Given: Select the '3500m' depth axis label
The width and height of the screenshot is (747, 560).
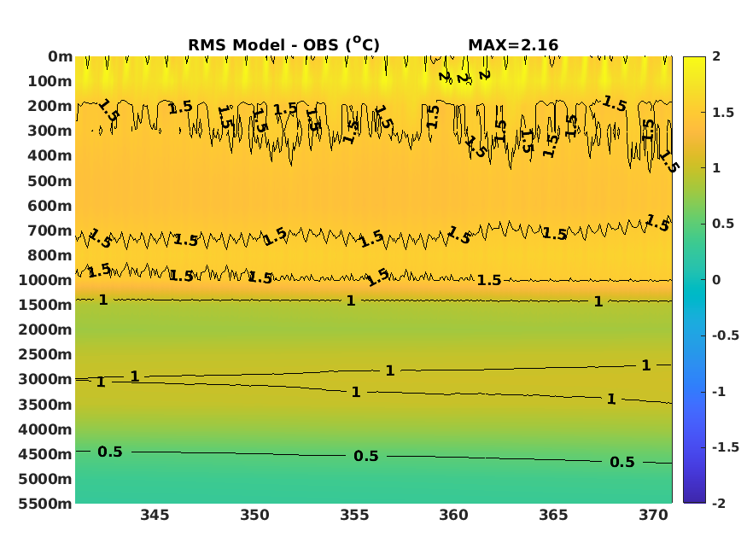Looking at the screenshot, I should point(45,405).
